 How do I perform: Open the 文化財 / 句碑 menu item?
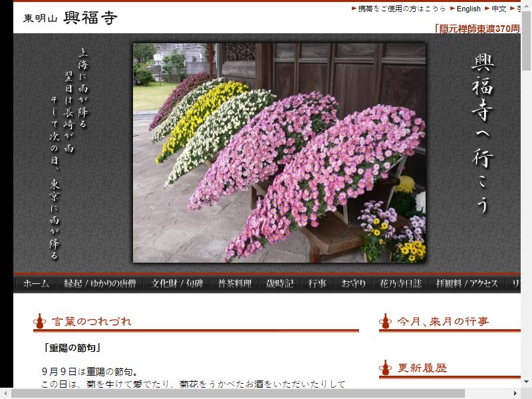click(x=177, y=283)
